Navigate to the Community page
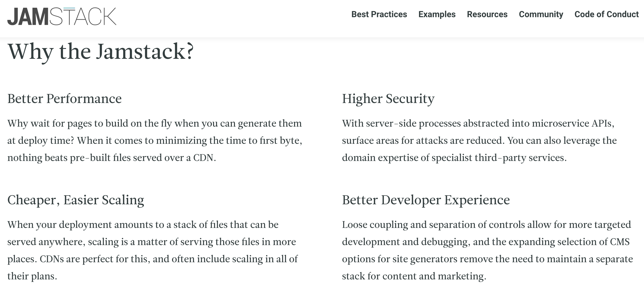This screenshot has height=306, width=644. click(x=541, y=14)
